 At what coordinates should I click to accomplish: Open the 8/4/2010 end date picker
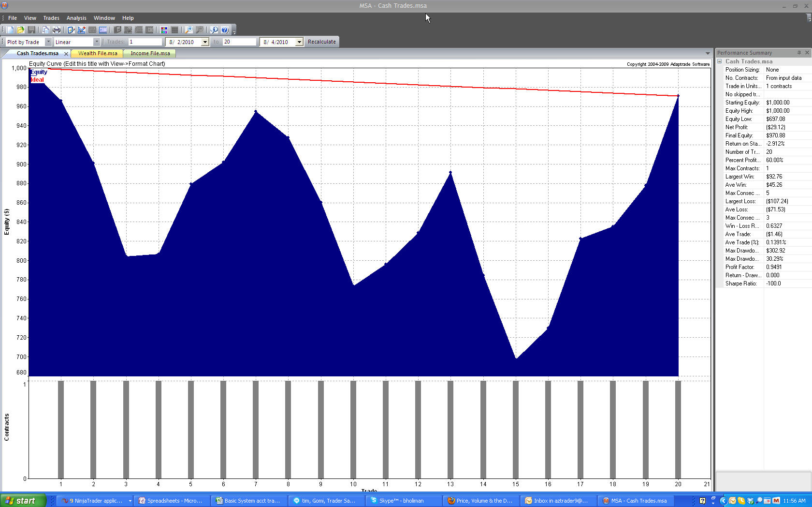click(299, 42)
